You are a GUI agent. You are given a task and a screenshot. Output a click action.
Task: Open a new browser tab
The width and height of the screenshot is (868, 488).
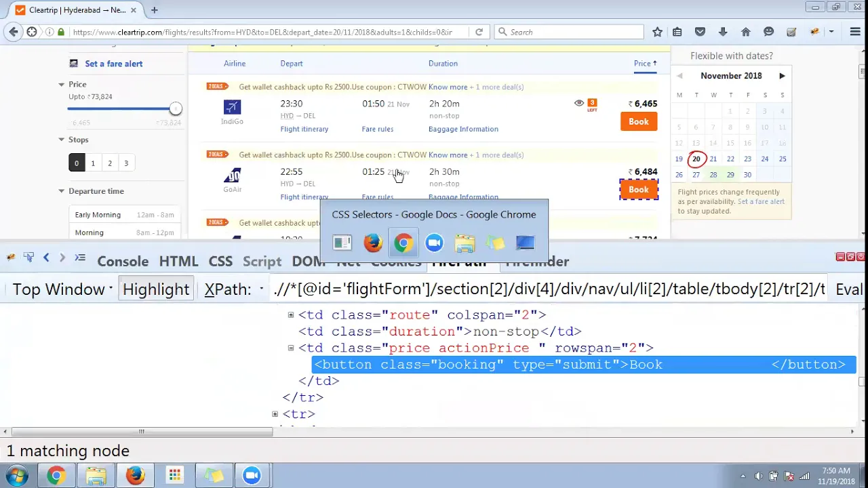coord(155,10)
